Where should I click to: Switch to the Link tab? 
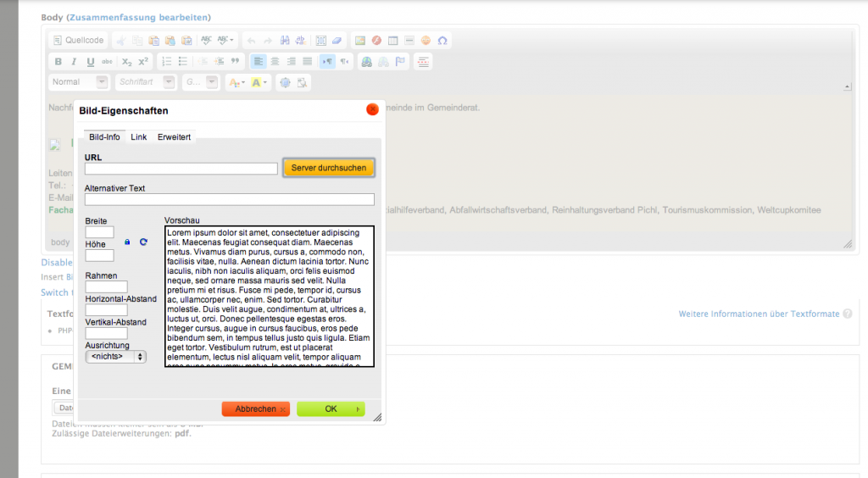pyautogui.click(x=138, y=136)
